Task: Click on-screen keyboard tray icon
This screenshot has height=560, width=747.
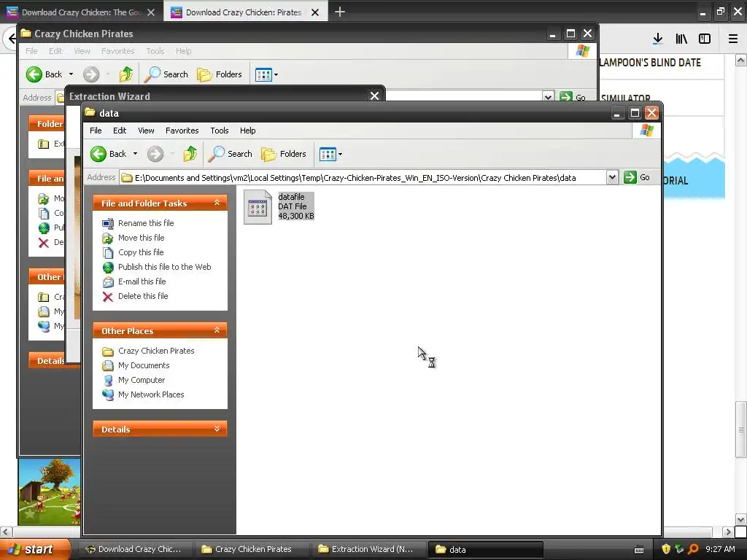Action: [x=639, y=550]
